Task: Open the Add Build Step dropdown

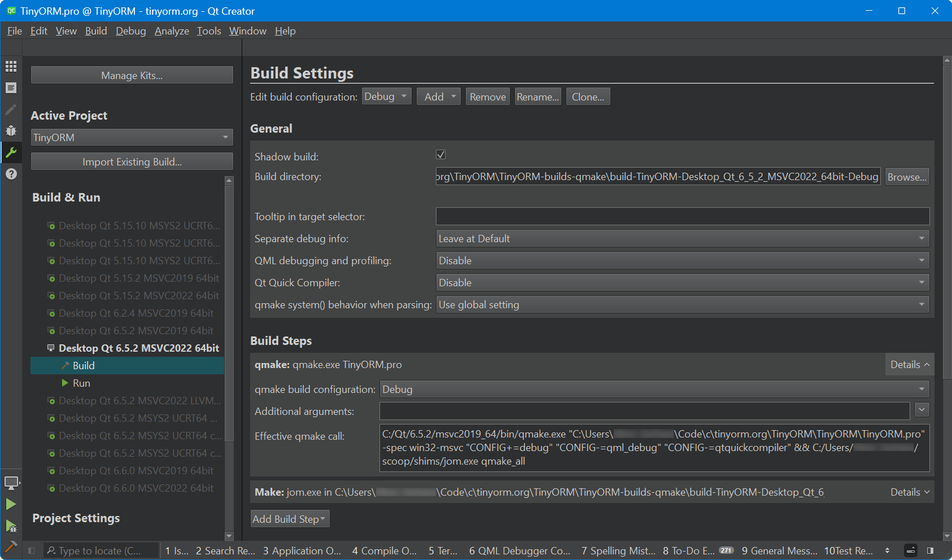Action: click(290, 519)
